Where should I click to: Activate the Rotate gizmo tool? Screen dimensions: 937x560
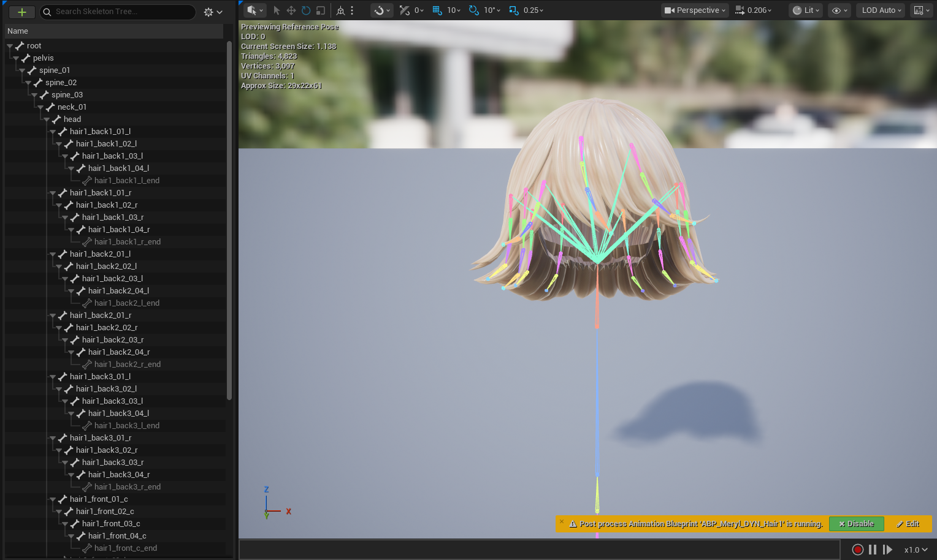pyautogui.click(x=306, y=10)
